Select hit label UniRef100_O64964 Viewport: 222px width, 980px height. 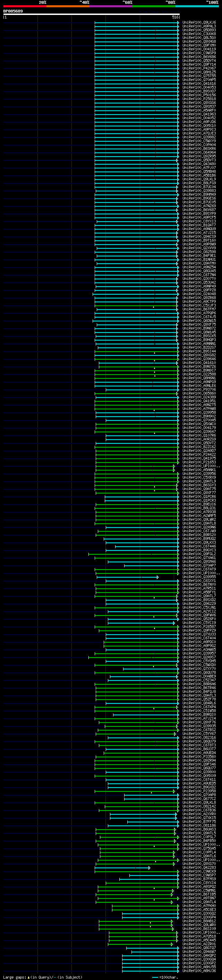(x=199, y=153)
